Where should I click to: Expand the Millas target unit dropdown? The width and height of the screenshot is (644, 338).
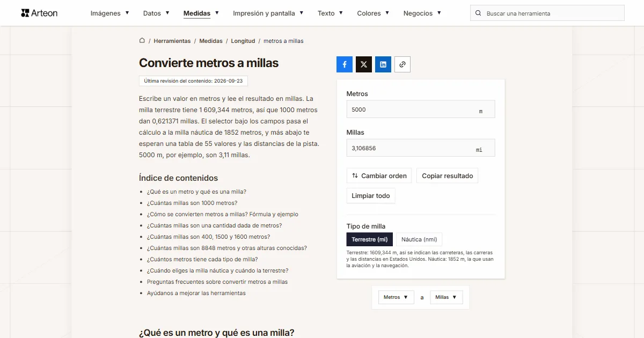[x=447, y=297]
